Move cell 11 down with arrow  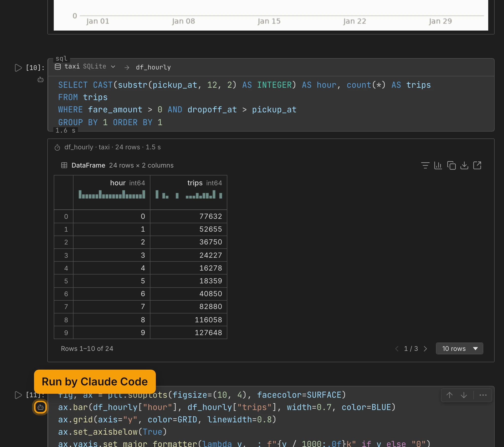click(x=464, y=395)
